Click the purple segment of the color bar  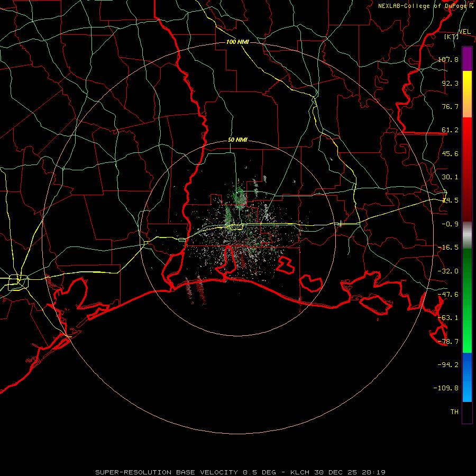point(467,59)
